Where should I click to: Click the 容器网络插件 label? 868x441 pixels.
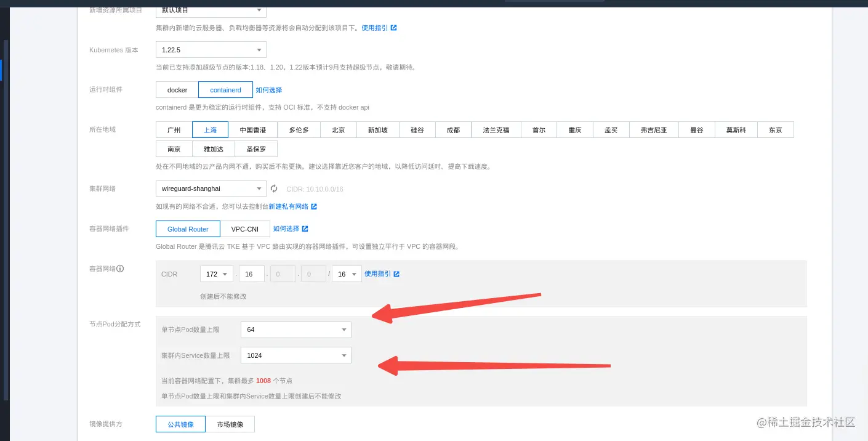[x=109, y=229]
